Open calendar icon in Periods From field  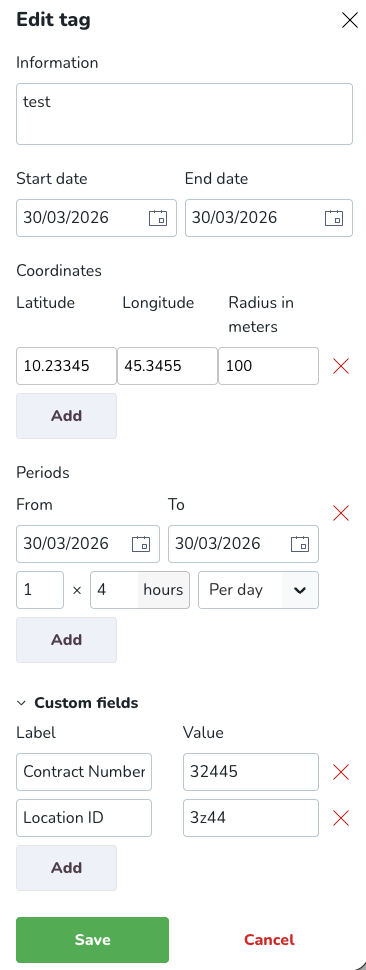point(141,544)
